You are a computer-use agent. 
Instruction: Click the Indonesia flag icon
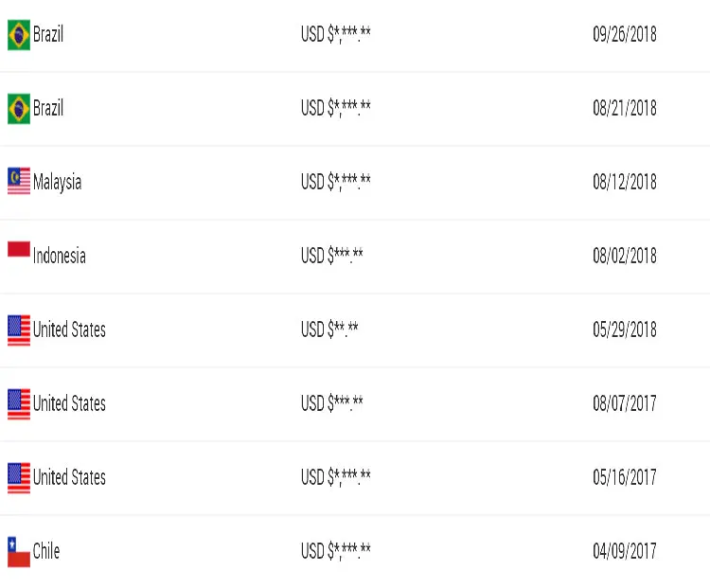coord(18,251)
